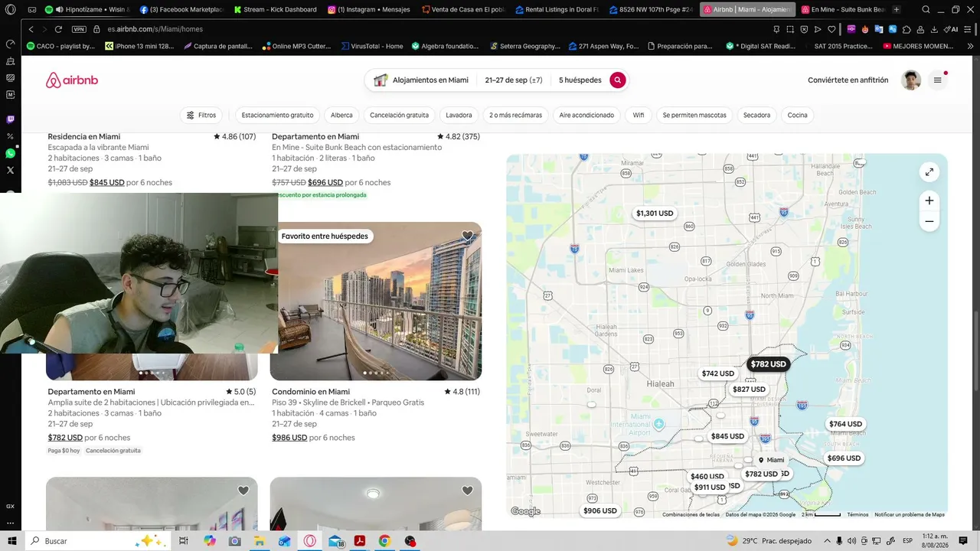Select the $1,301 USD map price marker
Screen dimensions: 980x551
pyautogui.click(x=655, y=214)
